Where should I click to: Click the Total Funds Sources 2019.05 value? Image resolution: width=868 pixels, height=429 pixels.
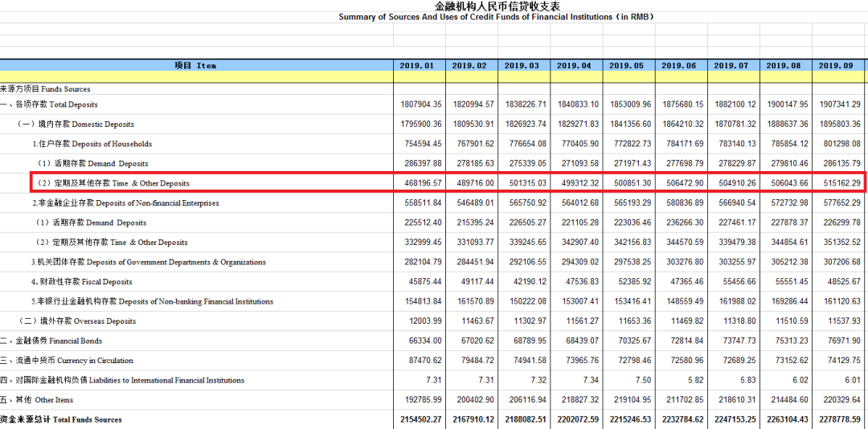point(629,419)
